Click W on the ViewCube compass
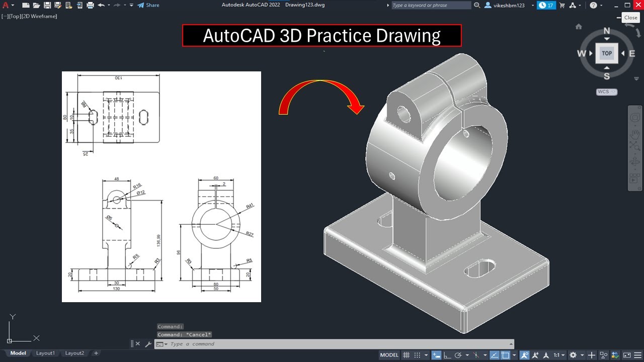Screen dimensions: 644x362 582,53
